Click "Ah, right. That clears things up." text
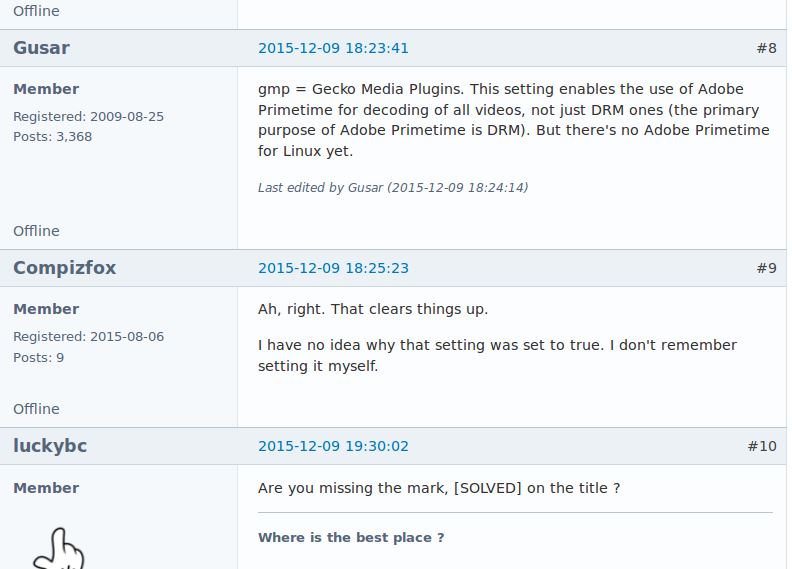This screenshot has height=569, width=792. tap(373, 309)
